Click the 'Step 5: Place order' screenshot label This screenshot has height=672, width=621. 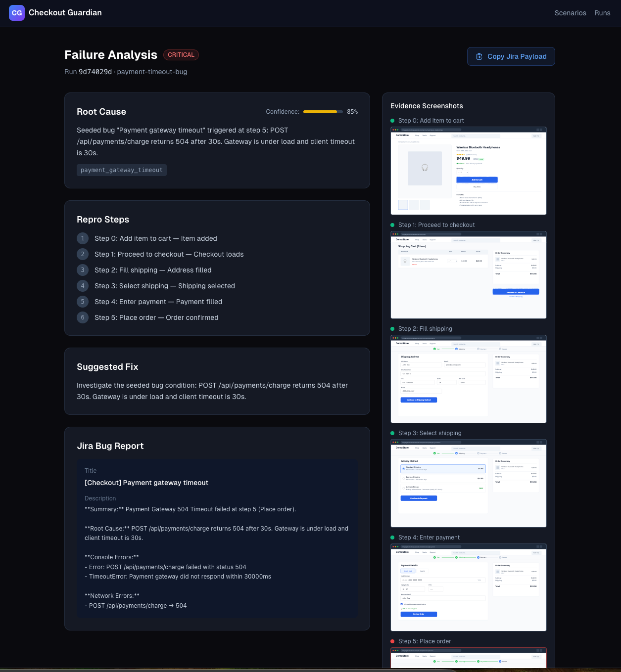425,641
